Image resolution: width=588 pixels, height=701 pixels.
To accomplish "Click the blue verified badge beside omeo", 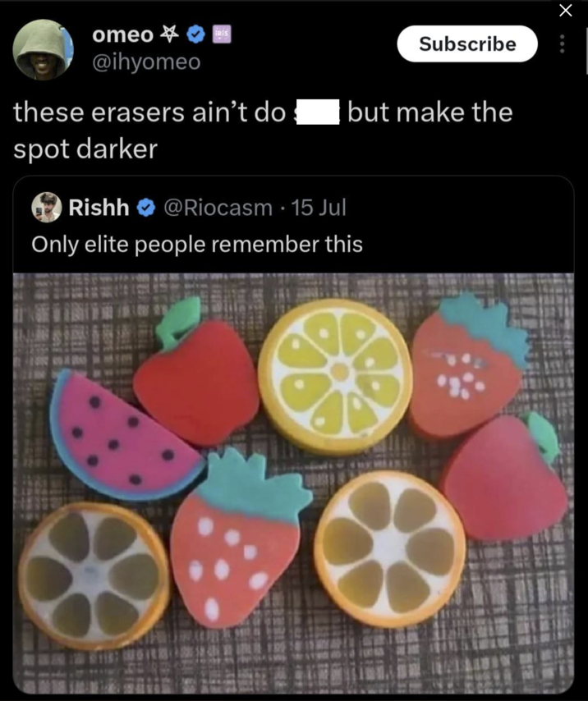I will tap(196, 34).
